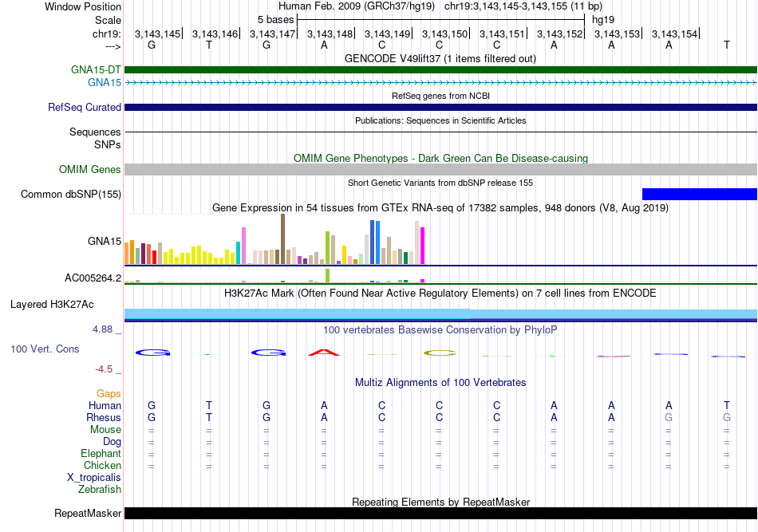Screen dimensions: 758x532
Task: Open RefSeq genes from NCBI title
Action: coord(440,97)
